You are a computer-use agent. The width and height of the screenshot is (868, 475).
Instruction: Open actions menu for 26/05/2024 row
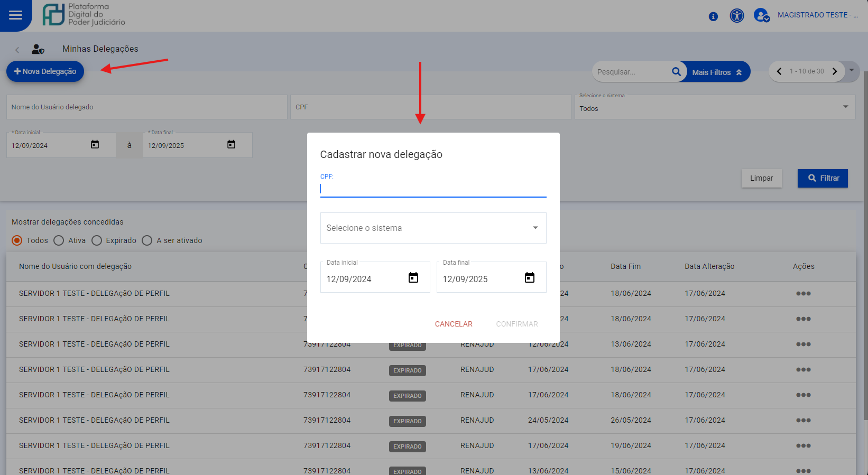[803, 421]
